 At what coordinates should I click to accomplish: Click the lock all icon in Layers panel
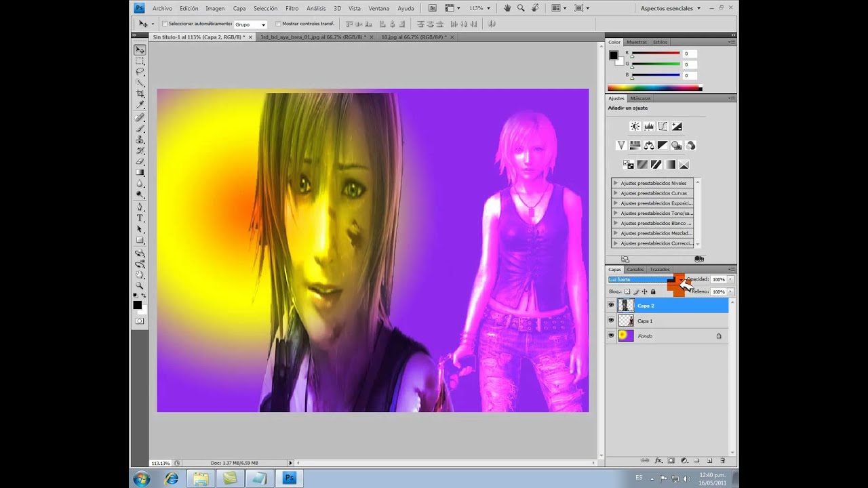pyautogui.click(x=653, y=292)
